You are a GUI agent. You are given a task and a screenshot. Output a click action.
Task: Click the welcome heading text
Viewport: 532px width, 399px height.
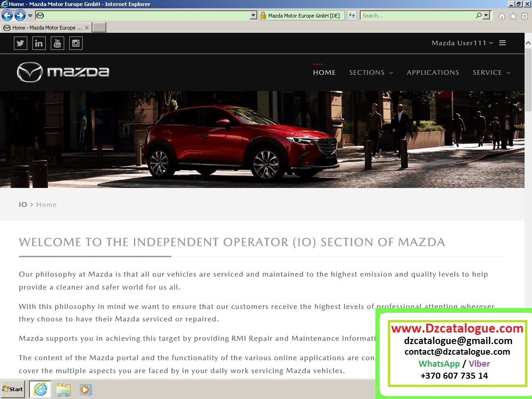point(232,242)
